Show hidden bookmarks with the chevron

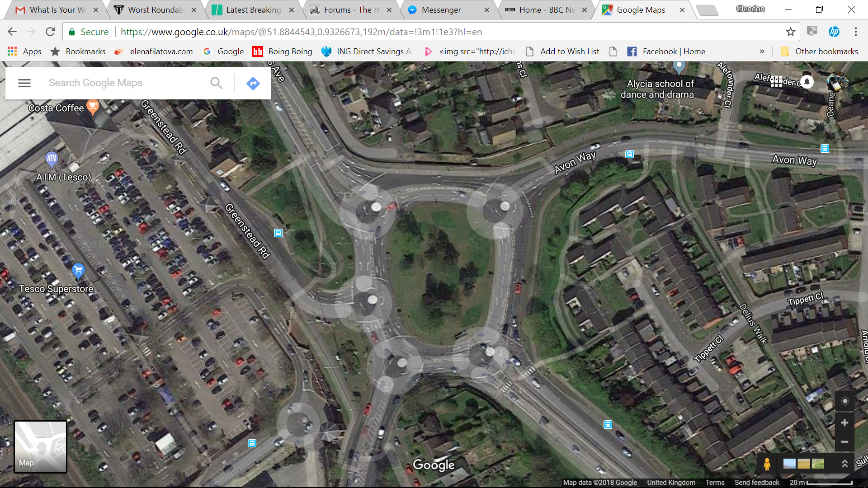coord(762,52)
